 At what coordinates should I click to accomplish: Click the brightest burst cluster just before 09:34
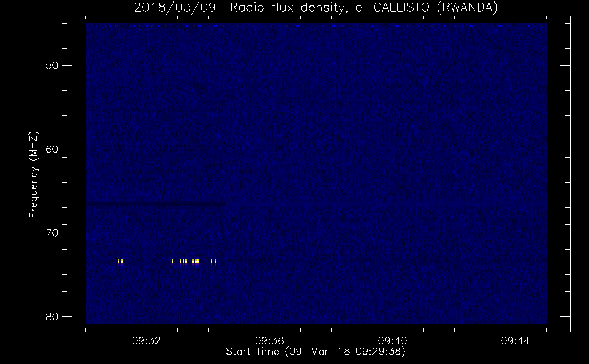click(x=196, y=261)
